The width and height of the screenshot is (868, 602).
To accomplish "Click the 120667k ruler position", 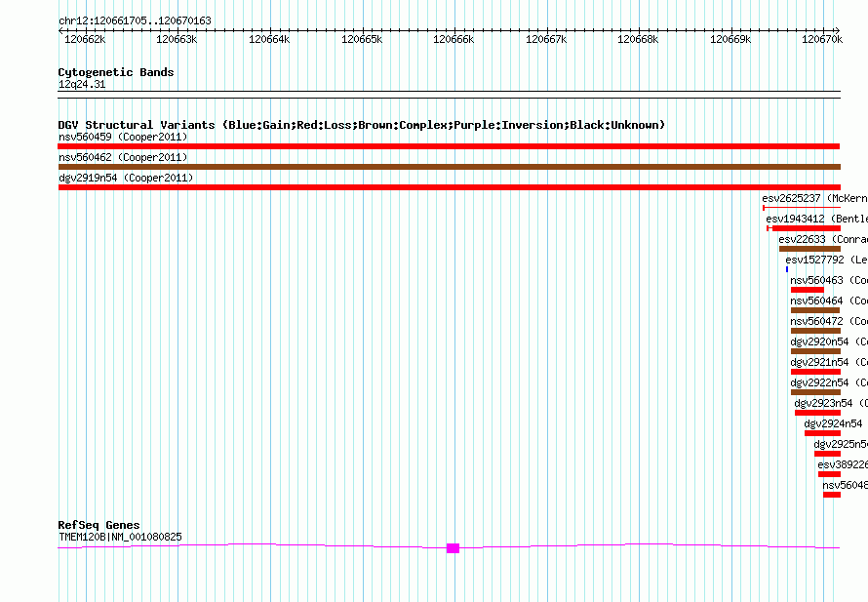I will tap(546, 39).
